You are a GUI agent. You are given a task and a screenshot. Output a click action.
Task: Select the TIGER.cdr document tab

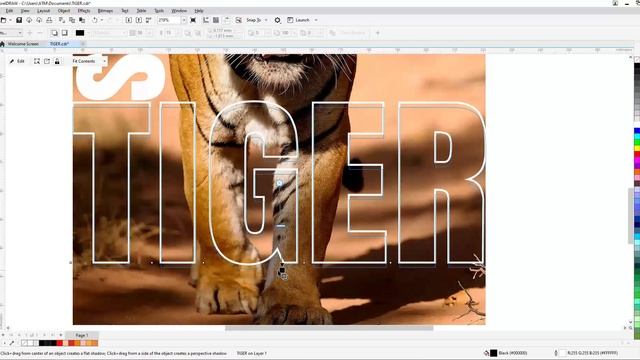point(60,44)
